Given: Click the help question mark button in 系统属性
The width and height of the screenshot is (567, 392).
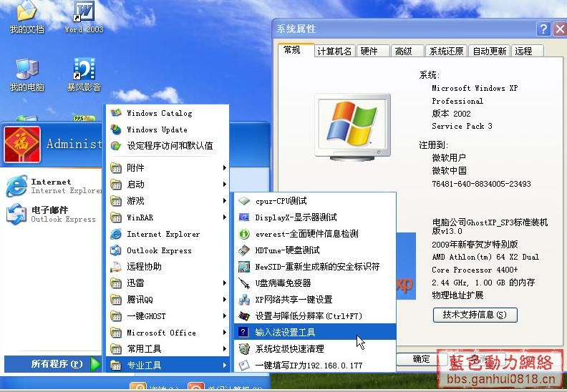Looking at the screenshot, I should pyautogui.click(x=543, y=29).
